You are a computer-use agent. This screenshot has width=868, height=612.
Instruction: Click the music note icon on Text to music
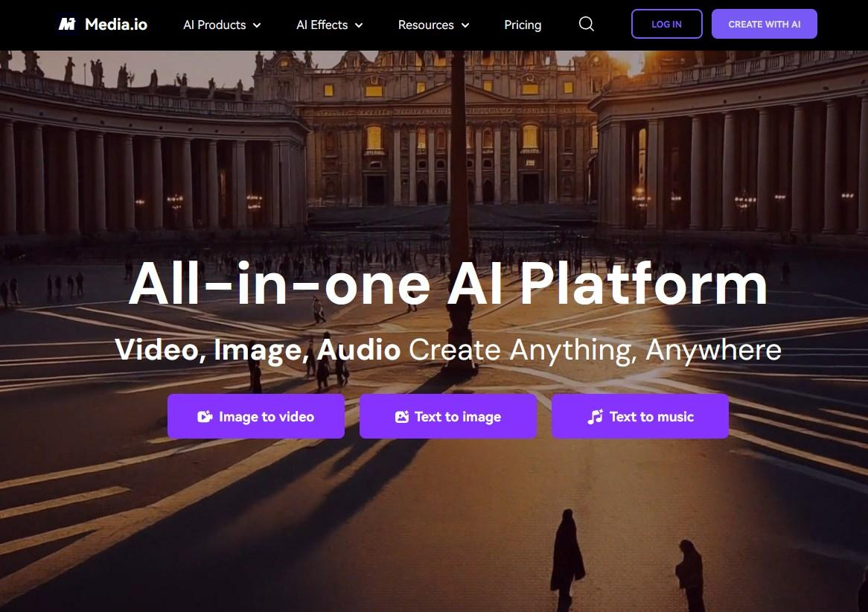click(x=595, y=416)
